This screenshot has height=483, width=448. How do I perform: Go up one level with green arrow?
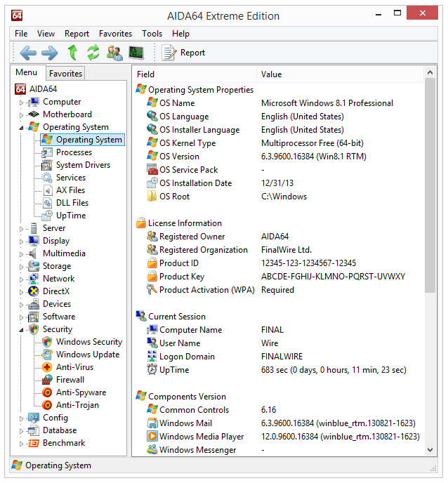(x=72, y=53)
